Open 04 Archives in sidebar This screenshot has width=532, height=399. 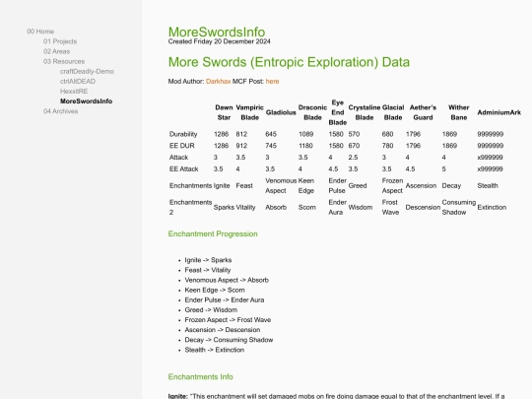[x=61, y=111]
